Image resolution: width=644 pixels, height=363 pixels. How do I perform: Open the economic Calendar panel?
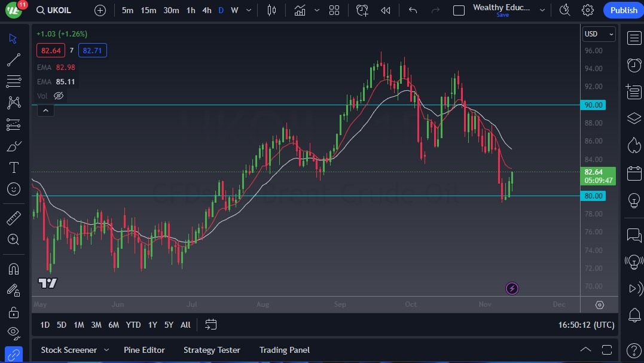(634, 173)
